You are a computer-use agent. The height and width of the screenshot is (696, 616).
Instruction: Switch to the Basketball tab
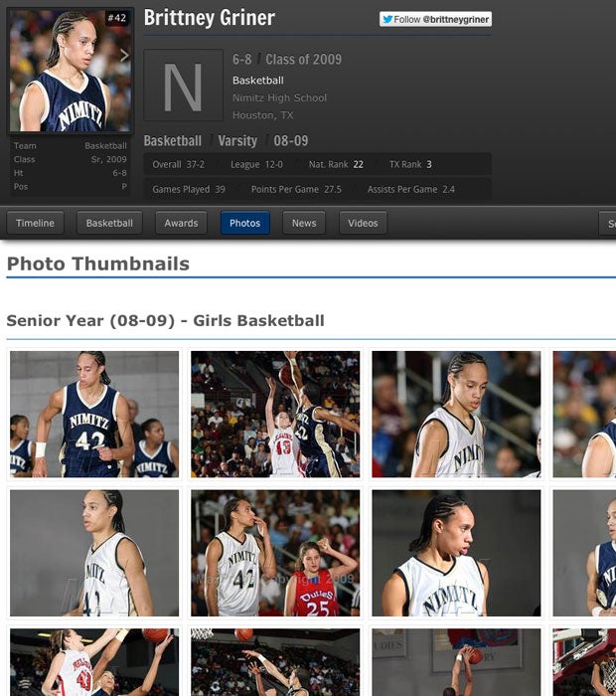pyautogui.click(x=109, y=223)
